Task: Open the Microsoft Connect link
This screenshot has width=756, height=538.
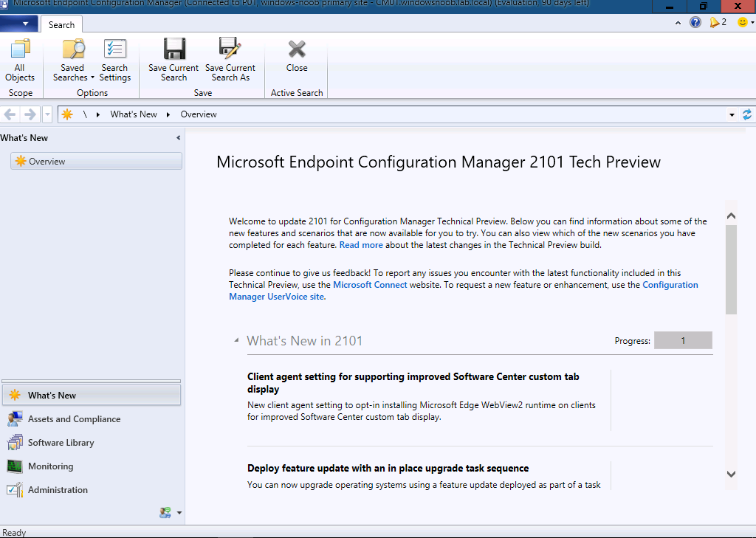Action: coord(371,284)
